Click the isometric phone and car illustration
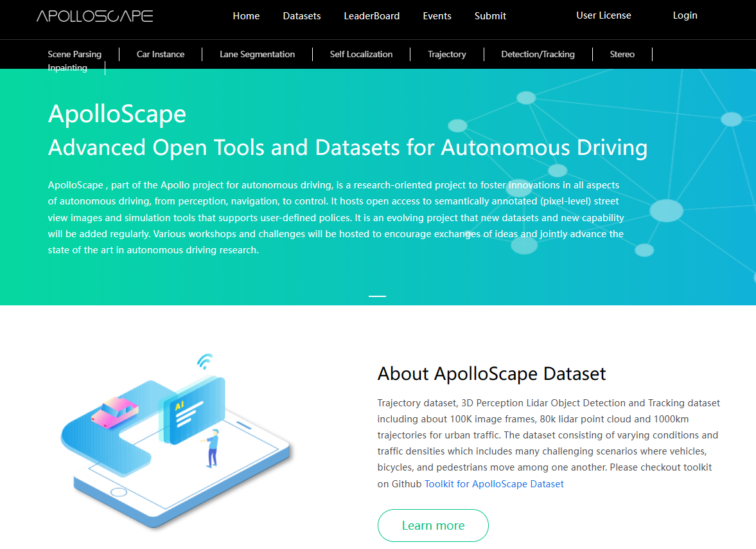 tap(176, 440)
